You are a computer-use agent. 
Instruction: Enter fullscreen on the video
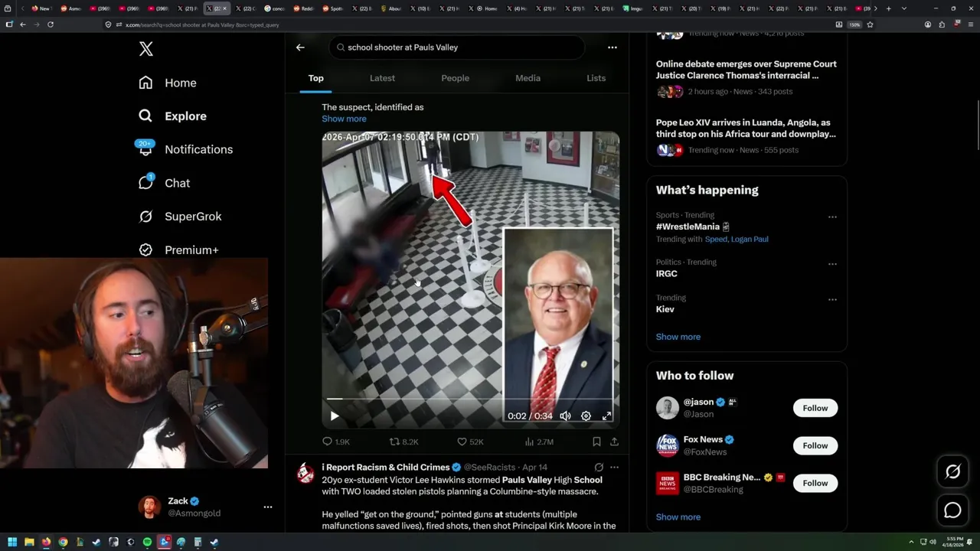tap(606, 416)
